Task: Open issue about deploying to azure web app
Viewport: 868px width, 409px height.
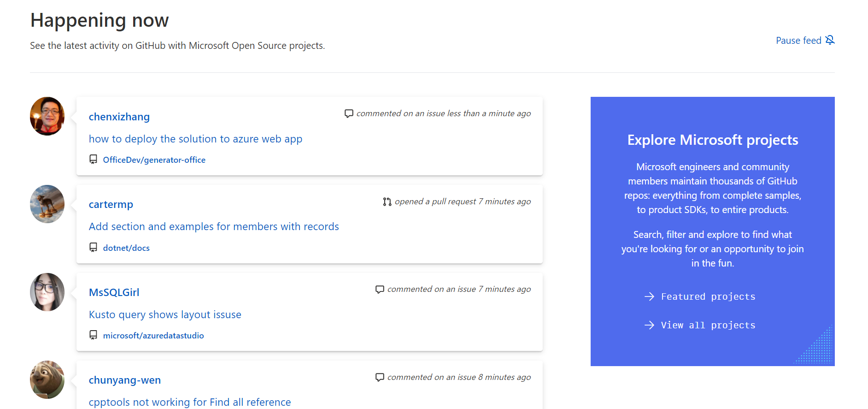Action: [195, 139]
